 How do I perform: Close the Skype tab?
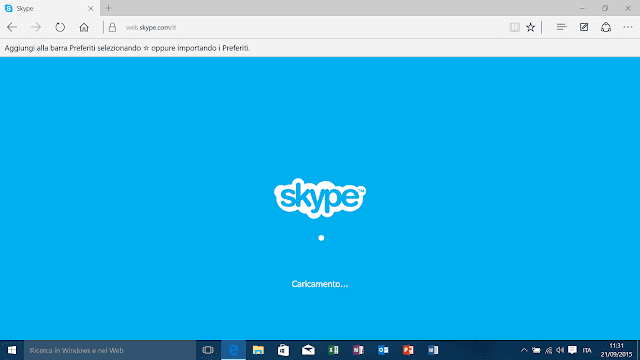(x=91, y=8)
